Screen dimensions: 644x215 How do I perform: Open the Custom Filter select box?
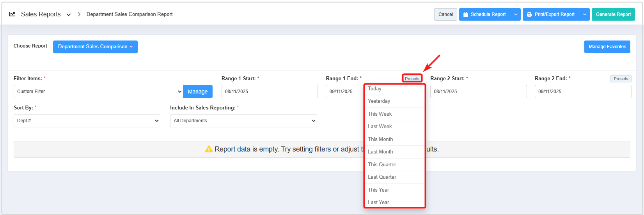[98, 92]
